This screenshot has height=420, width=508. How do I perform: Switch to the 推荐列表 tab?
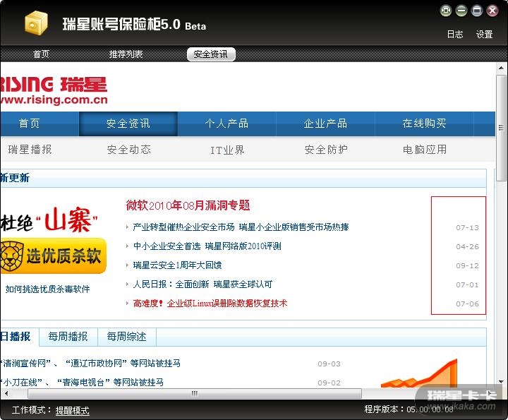point(126,54)
